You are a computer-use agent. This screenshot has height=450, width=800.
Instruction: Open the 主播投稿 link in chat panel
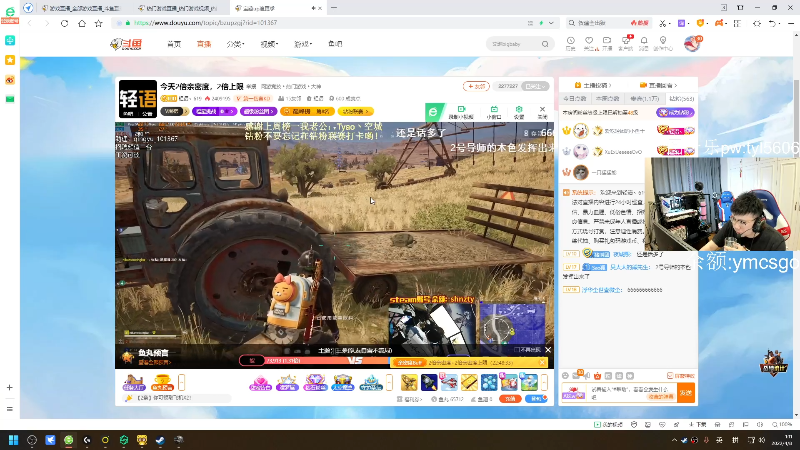pyautogui.click(x=592, y=85)
